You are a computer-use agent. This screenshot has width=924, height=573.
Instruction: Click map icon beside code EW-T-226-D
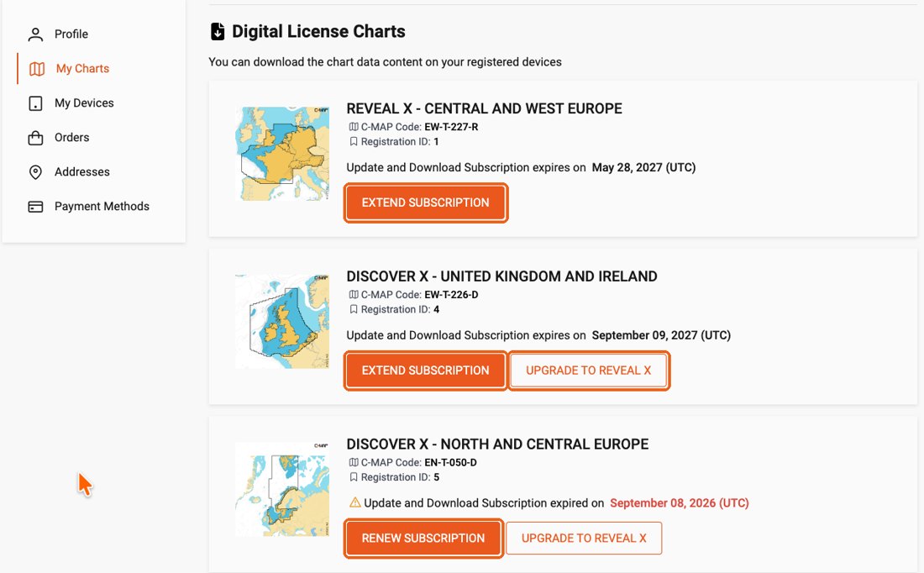click(354, 295)
